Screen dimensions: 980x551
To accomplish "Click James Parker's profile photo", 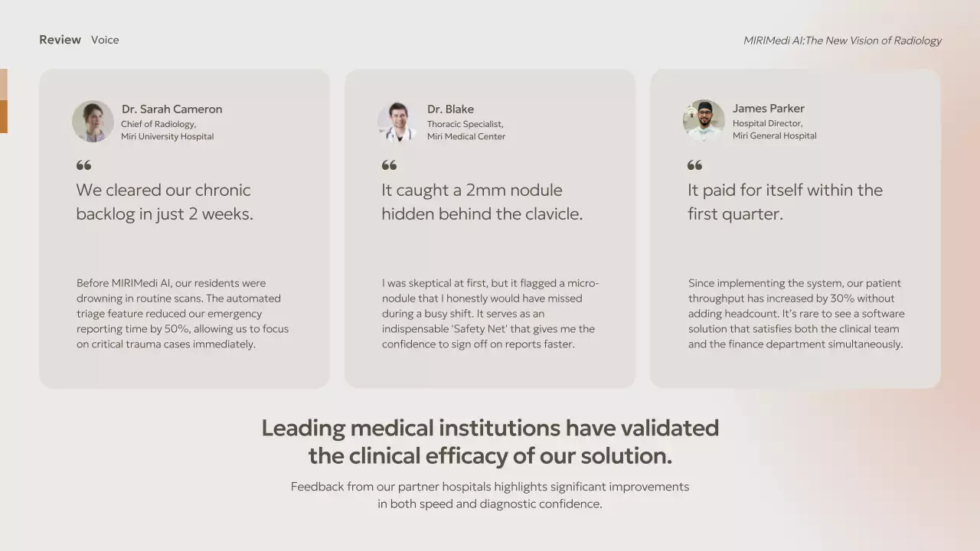I will click(704, 120).
